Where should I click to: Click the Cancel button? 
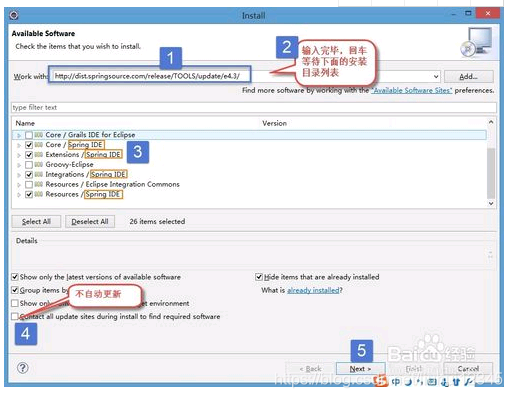[x=468, y=369]
